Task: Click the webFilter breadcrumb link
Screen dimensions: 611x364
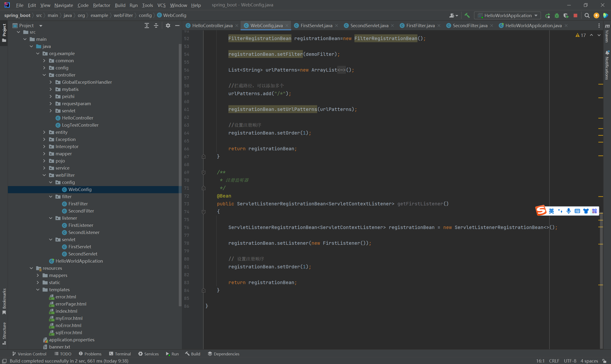Action: point(123,15)
